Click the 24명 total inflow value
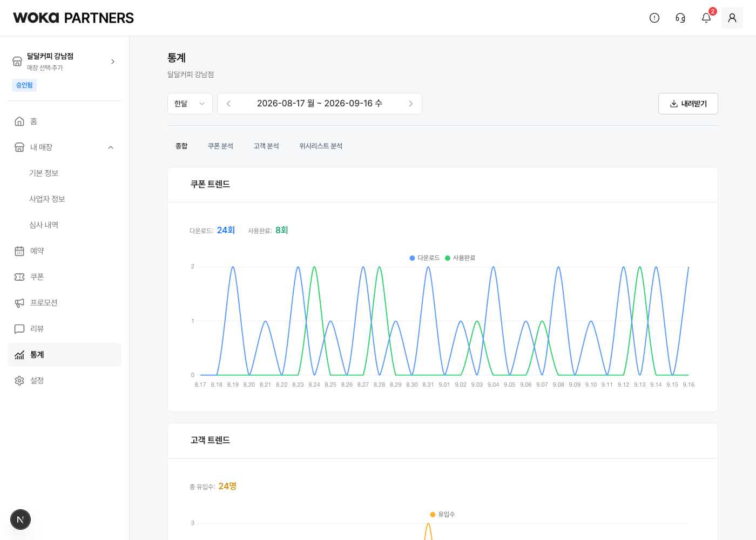Image resolution: width=756 pixels, height=540 pixels. pyautogui.click(x=227, y=486)
